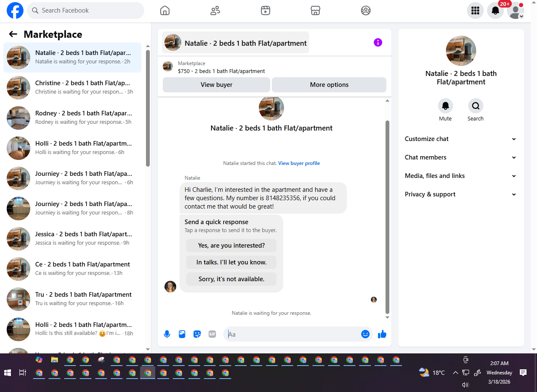The image size is (537, 392).
Task: Open the account profile dropdown
Action: 516,10
